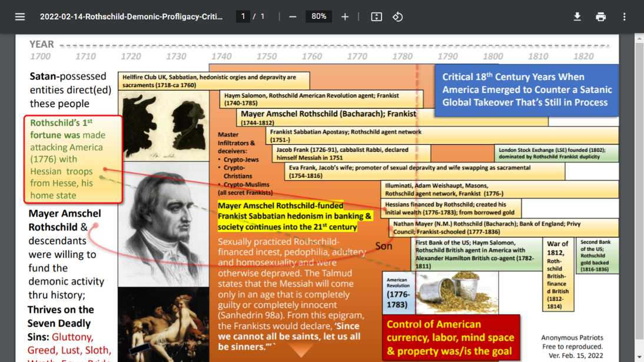This screenshot has height=362, width=644.
Task: Download the PDF file
Action: click(x=577, y=17)
